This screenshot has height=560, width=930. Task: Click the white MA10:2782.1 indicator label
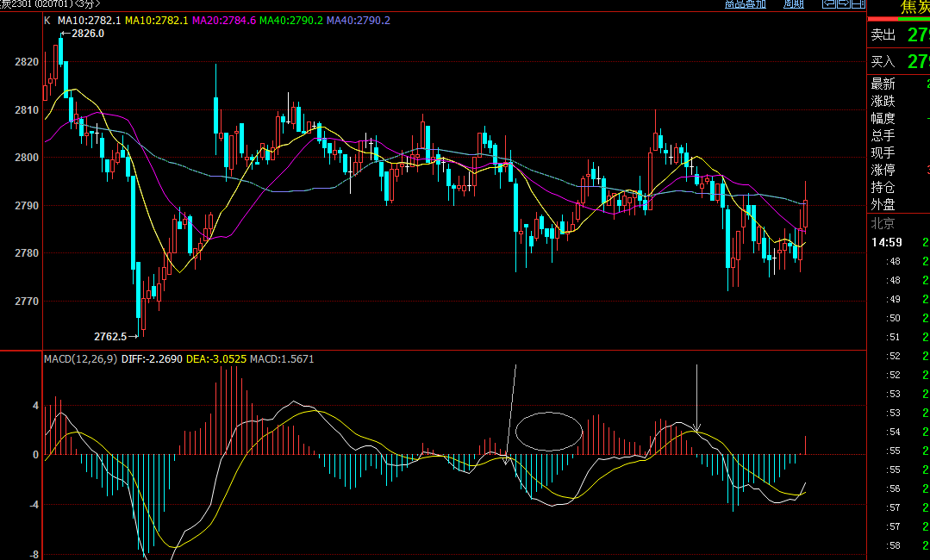[89, 20]
